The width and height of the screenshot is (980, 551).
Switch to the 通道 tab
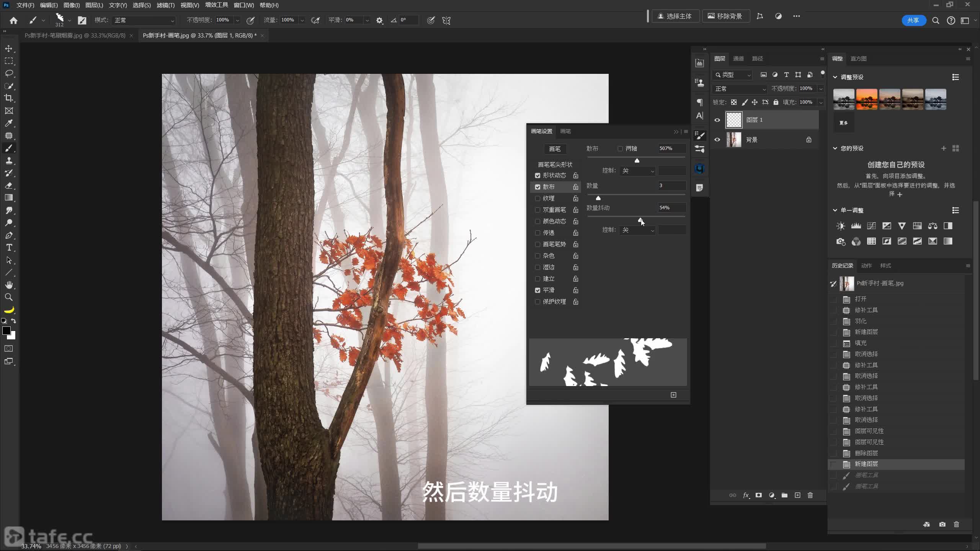(x=738, y=59)
